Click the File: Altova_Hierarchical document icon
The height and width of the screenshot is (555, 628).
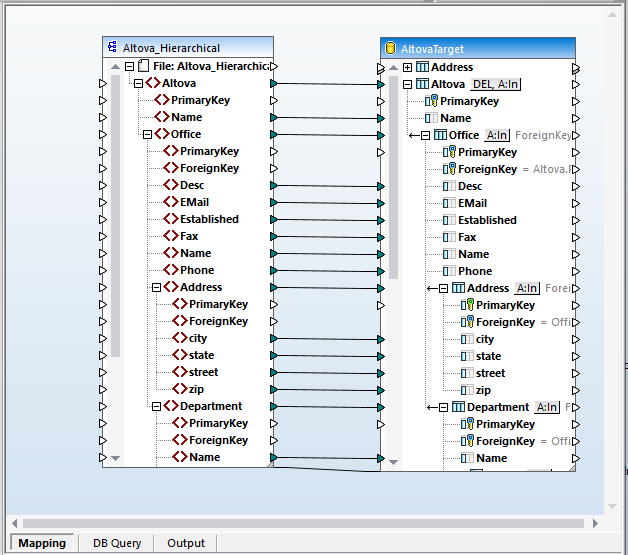(144, 66)
